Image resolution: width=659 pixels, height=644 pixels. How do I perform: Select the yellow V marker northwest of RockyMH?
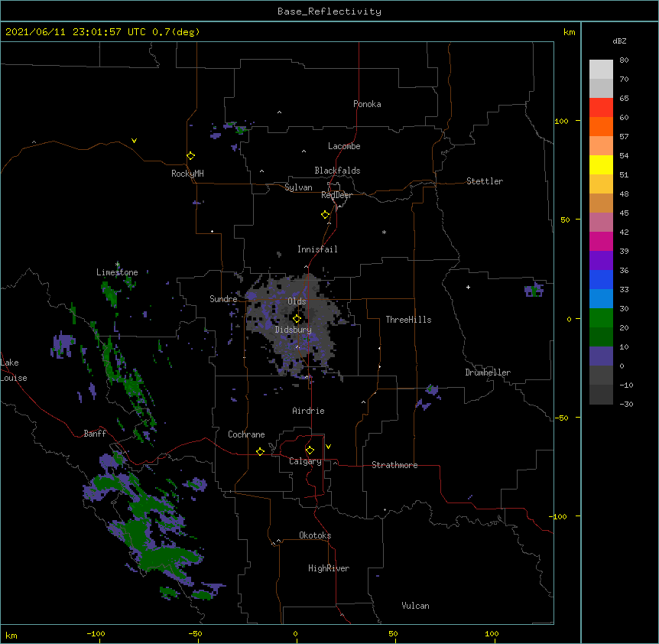tap(134, 141)
